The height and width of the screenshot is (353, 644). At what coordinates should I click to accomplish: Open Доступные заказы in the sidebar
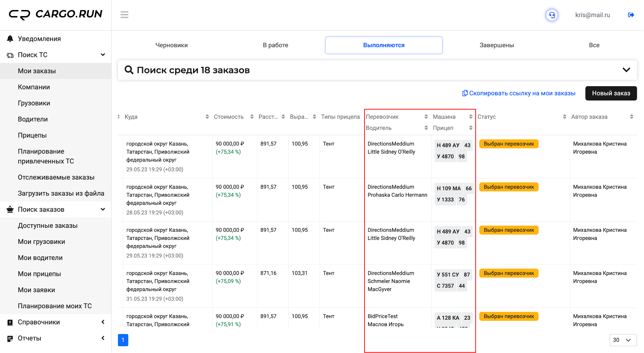[48, 226]
